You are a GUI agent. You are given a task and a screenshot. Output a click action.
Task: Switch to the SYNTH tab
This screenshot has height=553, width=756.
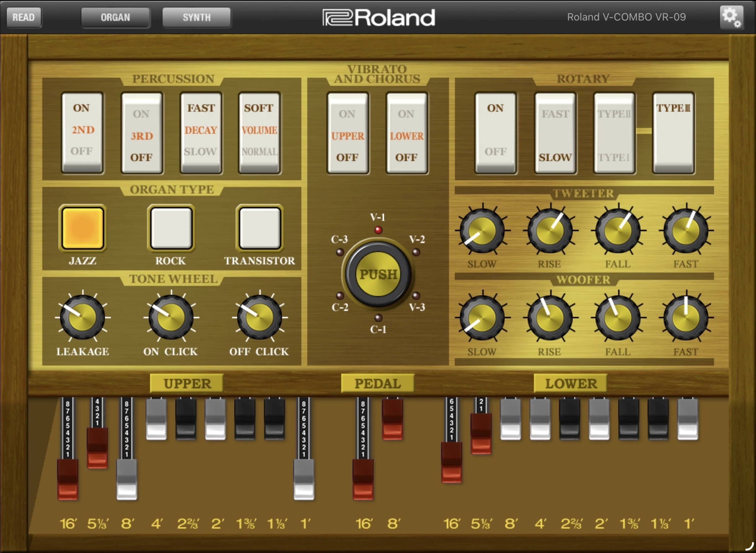pos(197,17)
